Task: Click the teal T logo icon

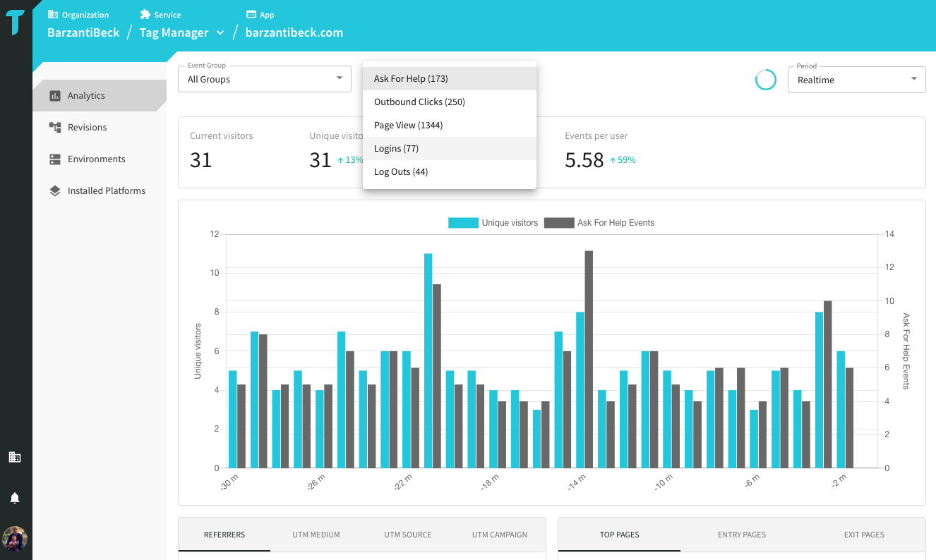Action: (x=16, y=23)
